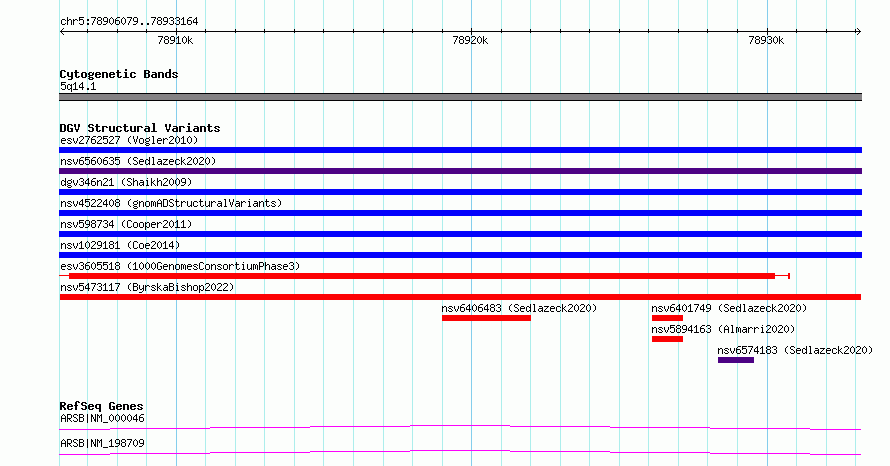The image size is (890, 466).
Task: Select the blue bar under esv2762527
Action: click(x=460, y=150)
